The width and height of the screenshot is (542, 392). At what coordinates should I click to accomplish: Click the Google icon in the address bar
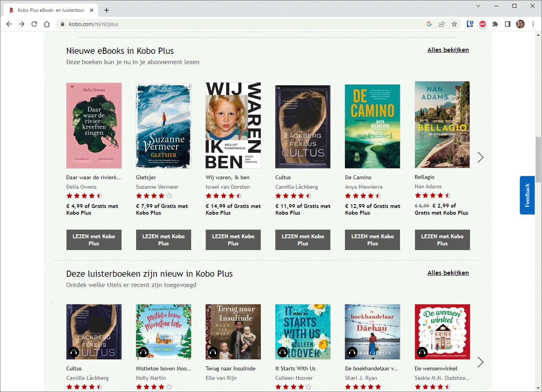(429, 24)
